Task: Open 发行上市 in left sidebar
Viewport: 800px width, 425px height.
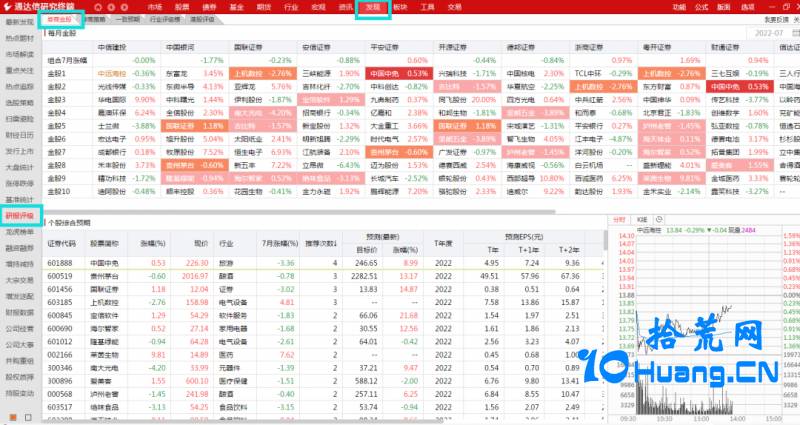Action: 19,151
